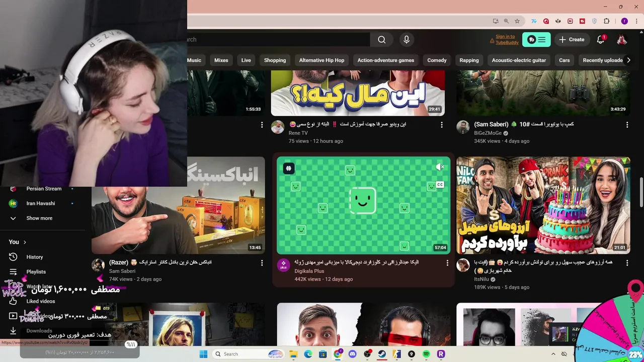The height and width of the screenshot is (362, 644).
Task: Select the Recently uploaded chip
Action: [603, 60]
